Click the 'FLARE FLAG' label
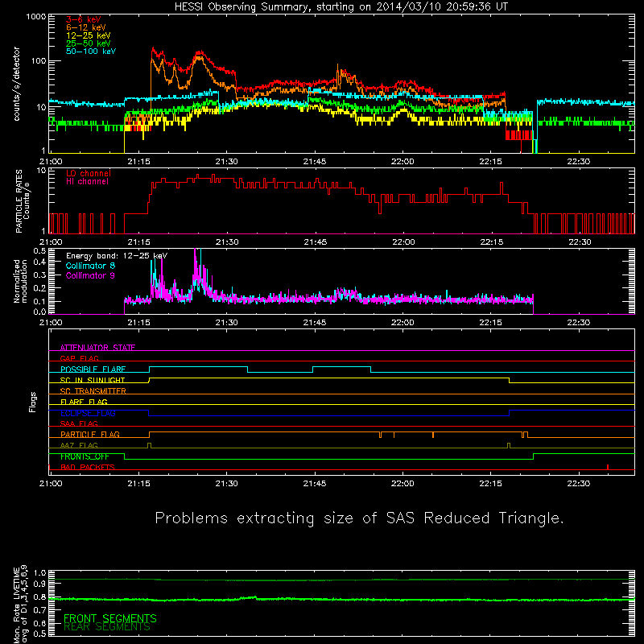This screenshot has width=644, height=644. 84,402
